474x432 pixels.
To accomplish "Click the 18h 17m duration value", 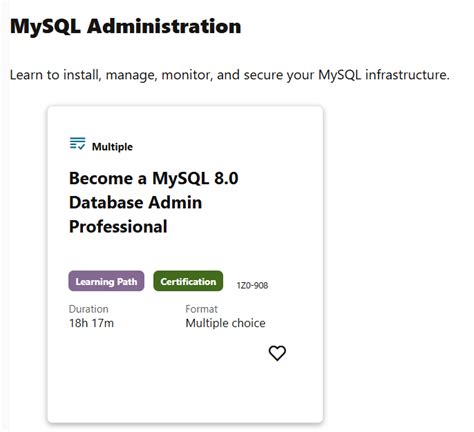I will [91, 323].
